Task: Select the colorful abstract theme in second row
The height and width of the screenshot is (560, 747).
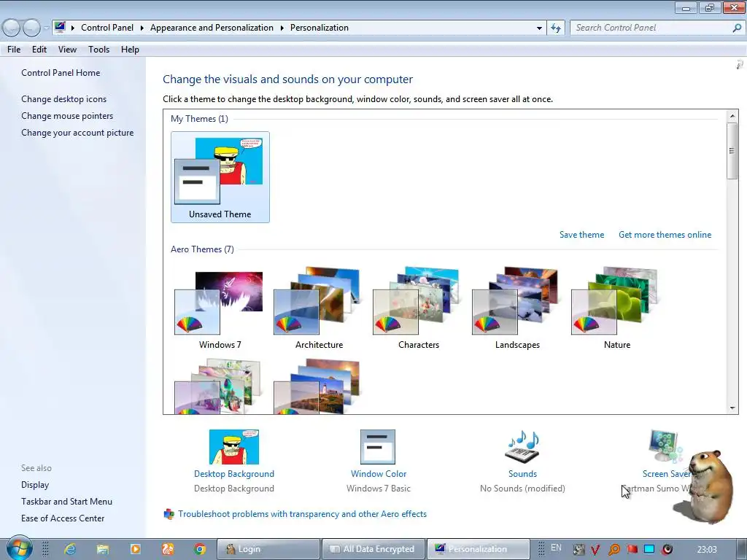Action: click(217, 386)
